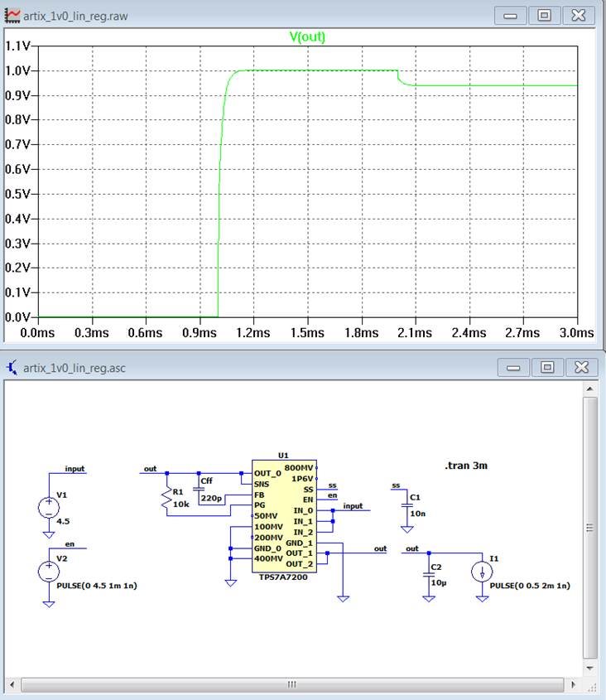Click schematic horizontal scrollbar left arrow
Viewport: 606px width, 700px height.
pyautogui.click(x=12, y=684)
